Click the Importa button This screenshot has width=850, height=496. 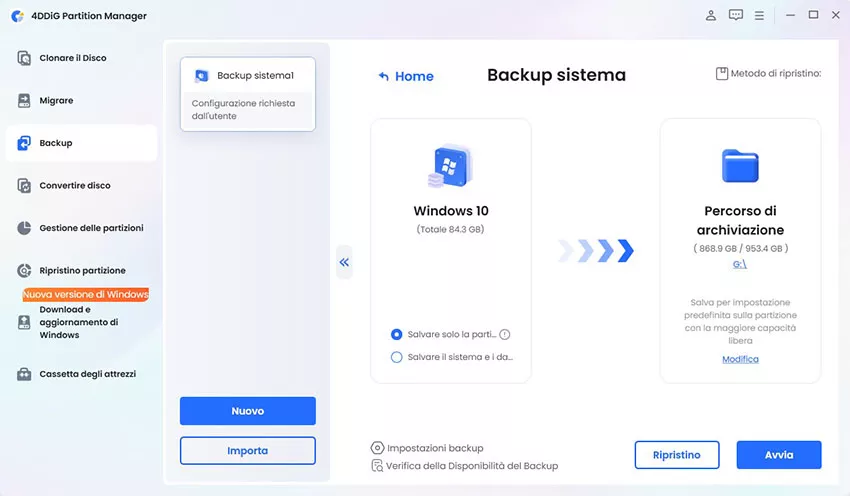click(248, 450)
